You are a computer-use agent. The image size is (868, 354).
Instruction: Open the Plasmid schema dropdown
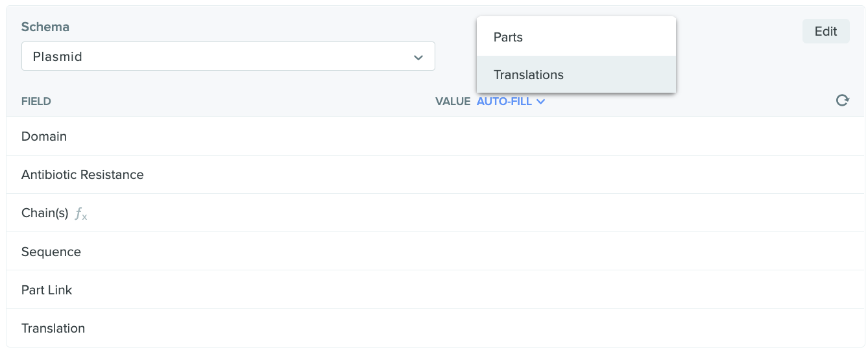pos(228,56)
